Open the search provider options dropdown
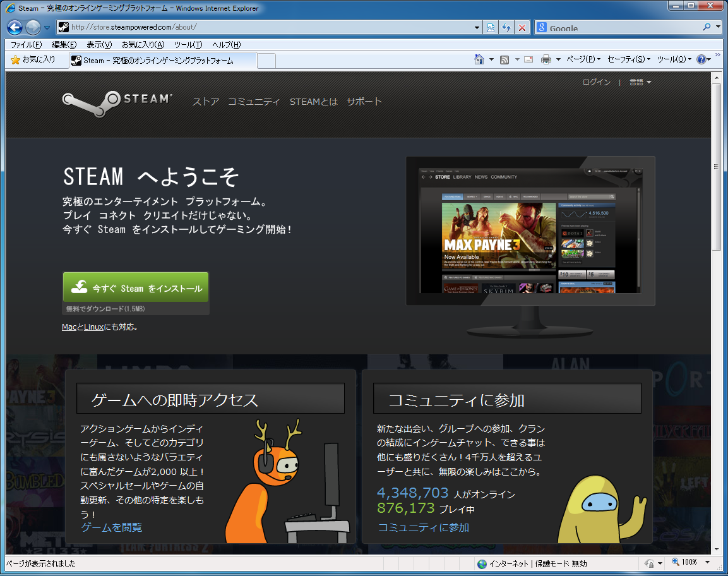This screenshot has width=728, height=576. point(719,27)
